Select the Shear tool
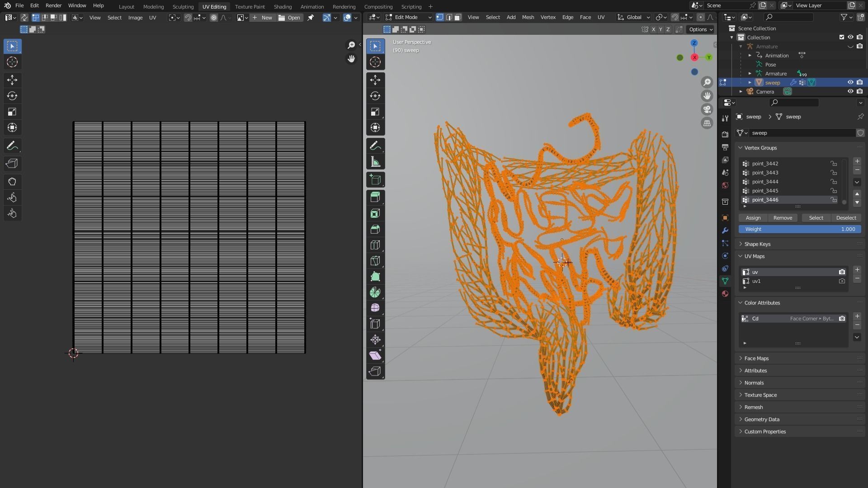 pos(375,356)
